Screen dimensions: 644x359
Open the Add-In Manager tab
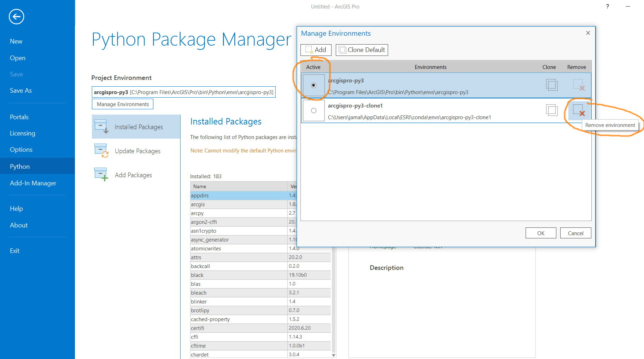click(33, 183)
